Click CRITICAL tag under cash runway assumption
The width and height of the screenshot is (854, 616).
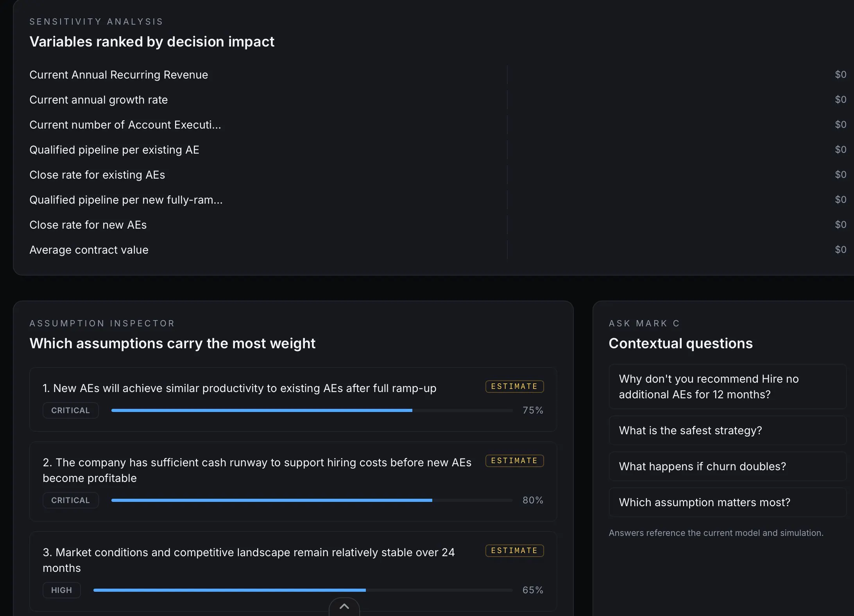pos(71,500)
